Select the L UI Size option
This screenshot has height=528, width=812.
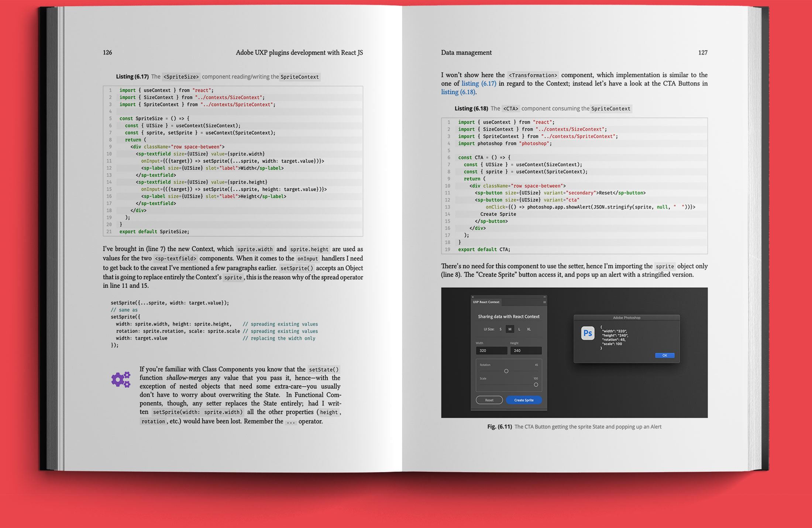(519, 329)
